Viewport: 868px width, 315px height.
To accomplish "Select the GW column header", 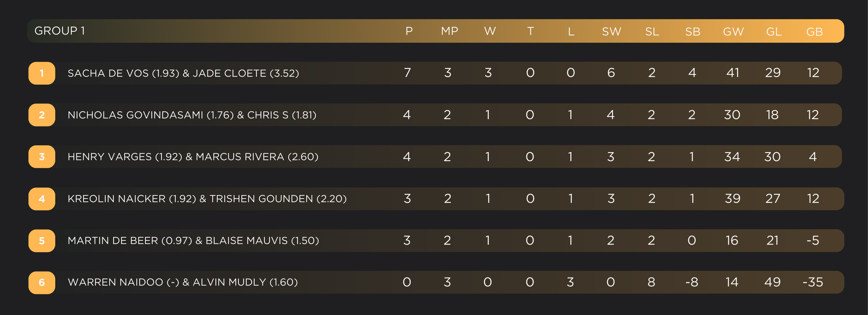I will (733, 32).
